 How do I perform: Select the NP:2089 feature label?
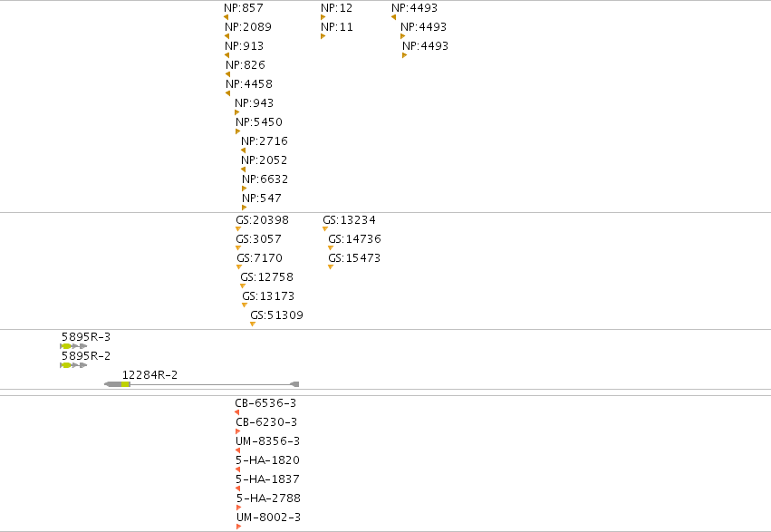point(248,27)
